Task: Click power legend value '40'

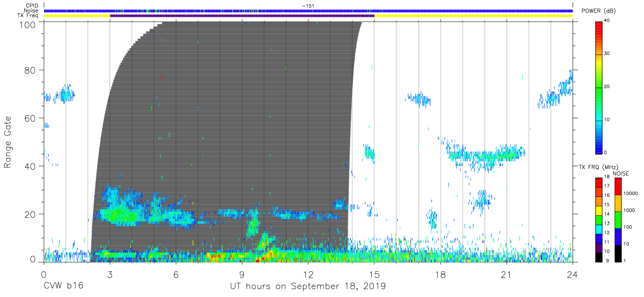Action: [607, 21]
